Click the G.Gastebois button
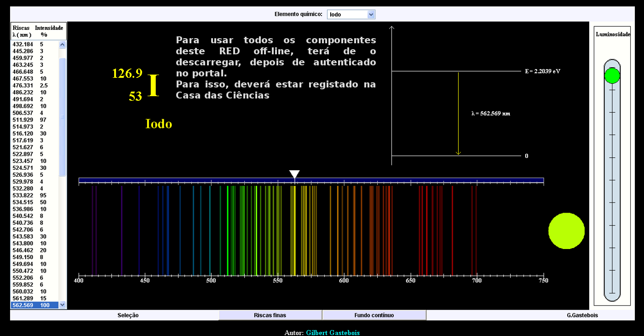Image resolution: width=644 pixels, height=336 pixels. (582, 315)
